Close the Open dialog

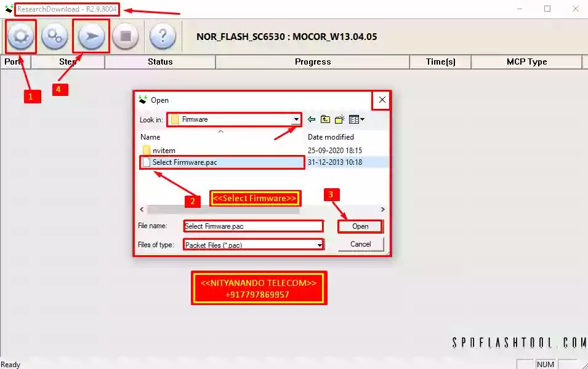click(x=382, y=100)
